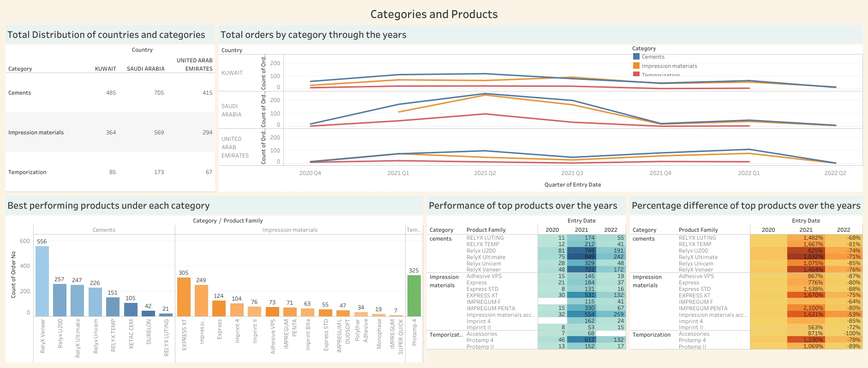The width and height of the screenshot is (868, 368).
Task: Click Protemp 4 2021 value 1,230%
Action: [806, 340]
